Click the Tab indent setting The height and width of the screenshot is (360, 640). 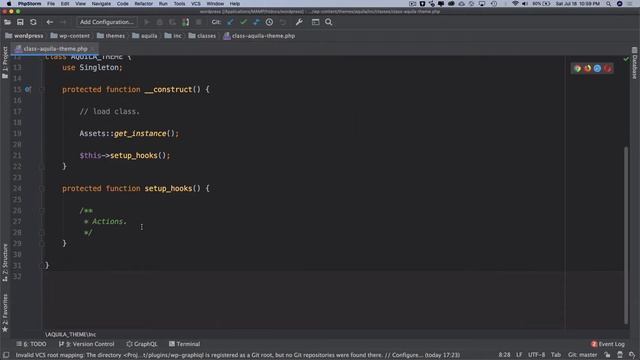click(556, 355)
